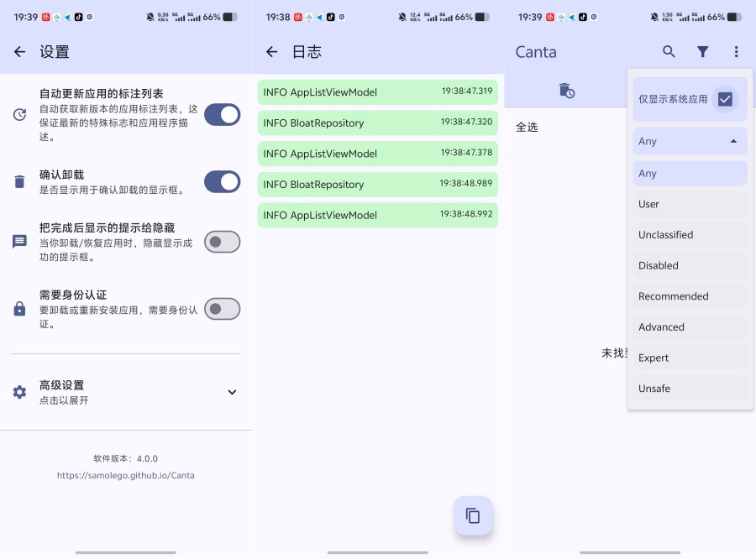756x559 pixels.
Task: Tap battery indicator in Canta status bar
Action: (x=735, y=17)
